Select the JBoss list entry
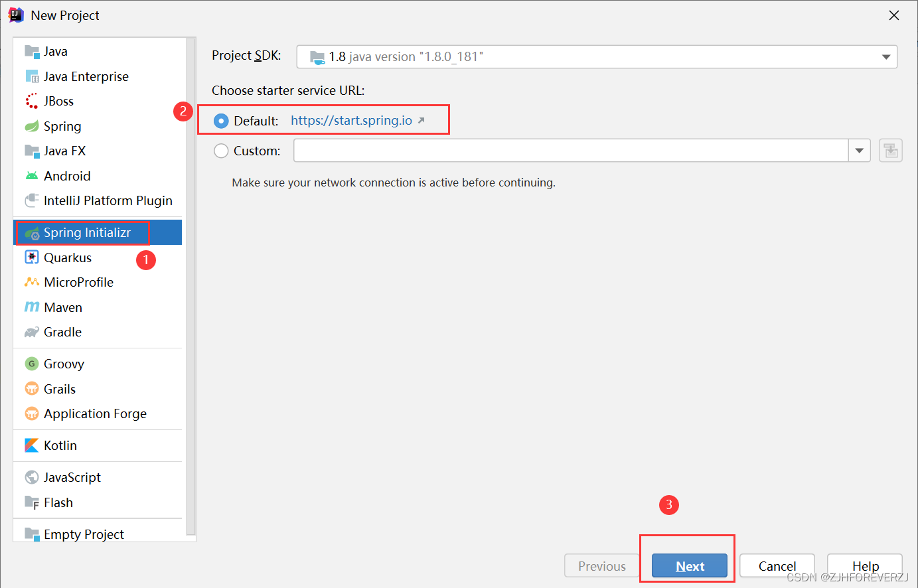 coord(98,101)
